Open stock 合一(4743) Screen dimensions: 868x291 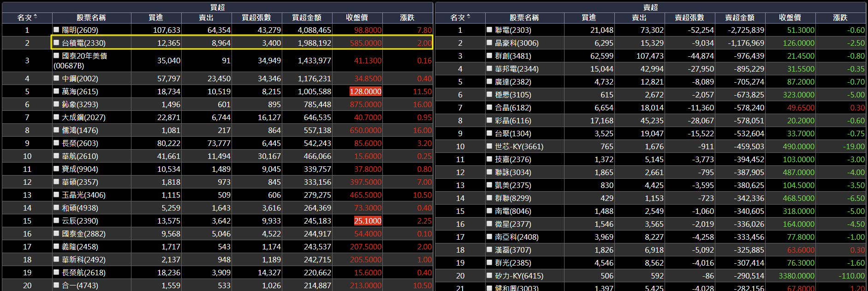click(x=80, y=285)
